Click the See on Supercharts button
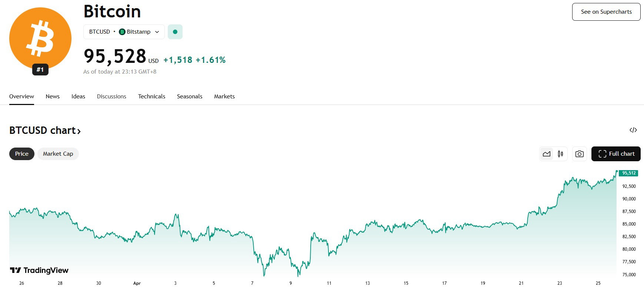Viewport: 644px width, 294px height. 606,12
